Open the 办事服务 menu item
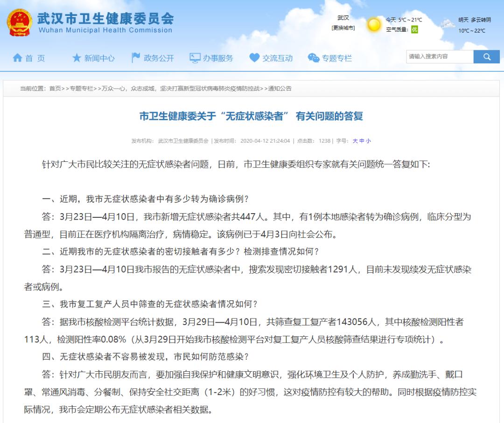The image size is (504, 423). pyautogui.click(x=218, y=58)
